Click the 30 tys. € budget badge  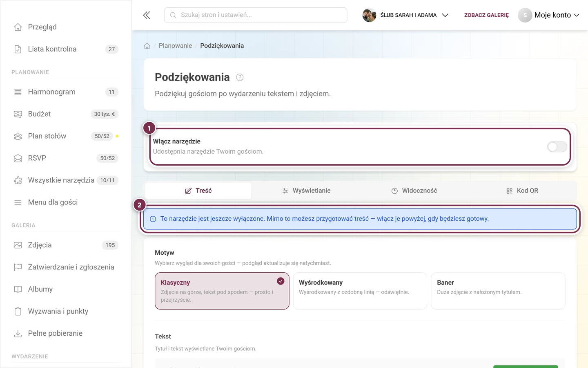(x=105, y=114)
